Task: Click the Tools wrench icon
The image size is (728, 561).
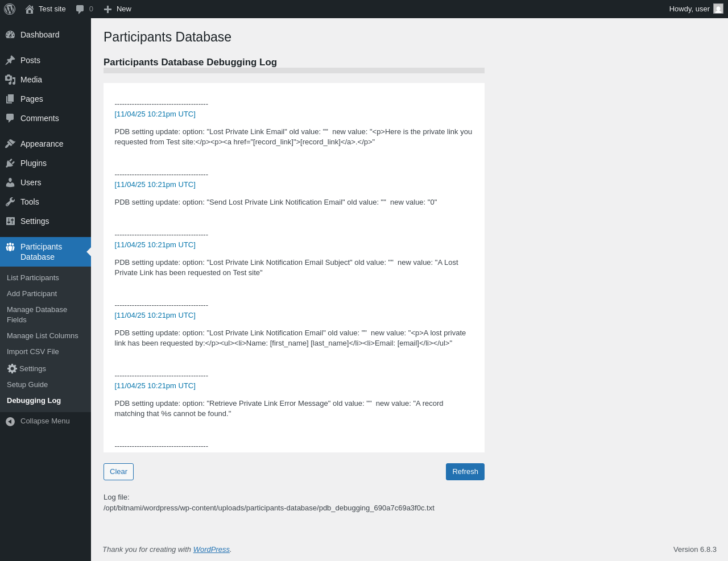Action: click(10, 202)
